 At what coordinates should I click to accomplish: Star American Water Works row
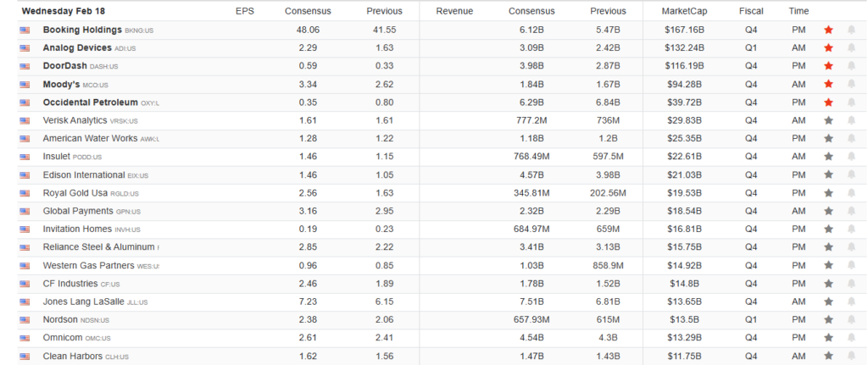(x=828, y=138)
